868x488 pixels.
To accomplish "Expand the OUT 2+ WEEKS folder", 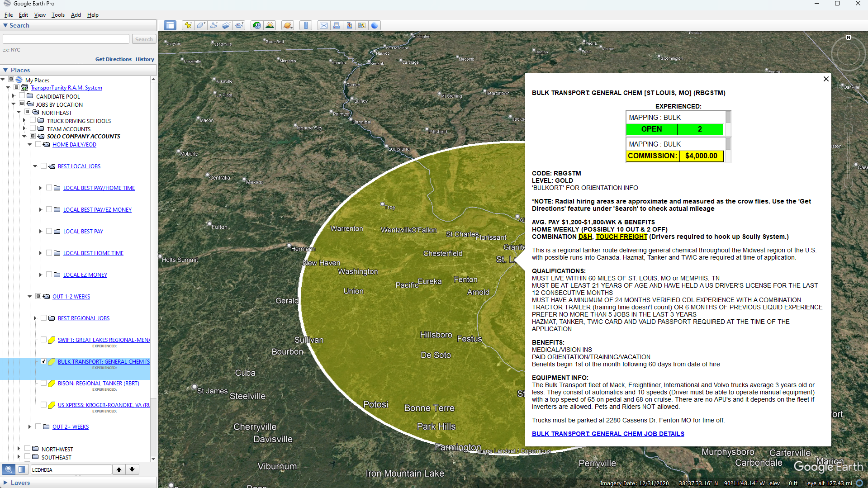I will (x=30, y=426).
